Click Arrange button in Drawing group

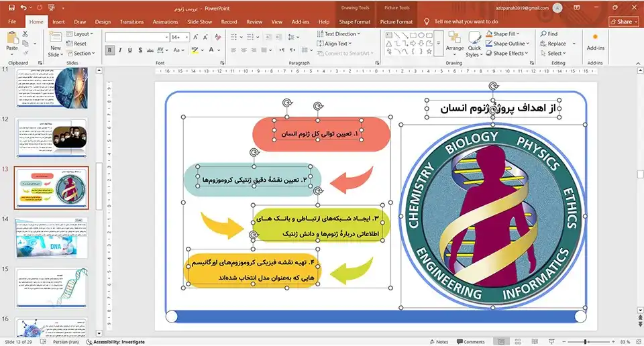pos(455,44)
